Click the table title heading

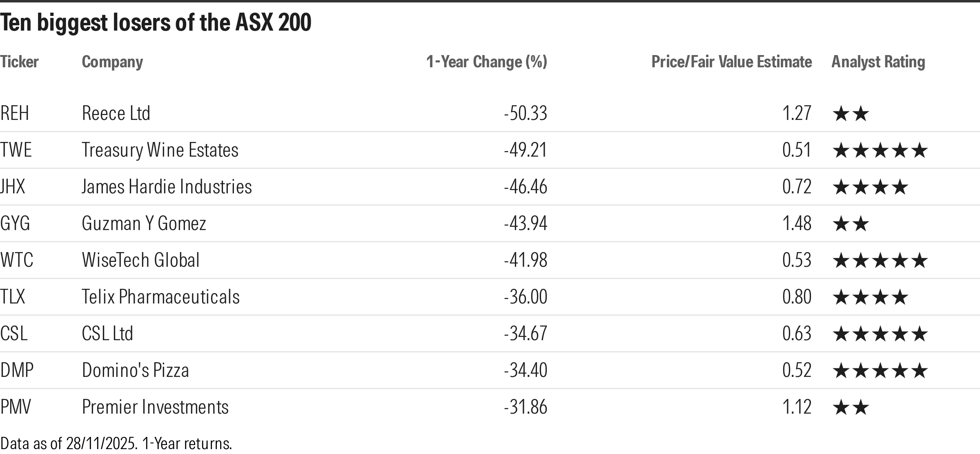(156, 22)
